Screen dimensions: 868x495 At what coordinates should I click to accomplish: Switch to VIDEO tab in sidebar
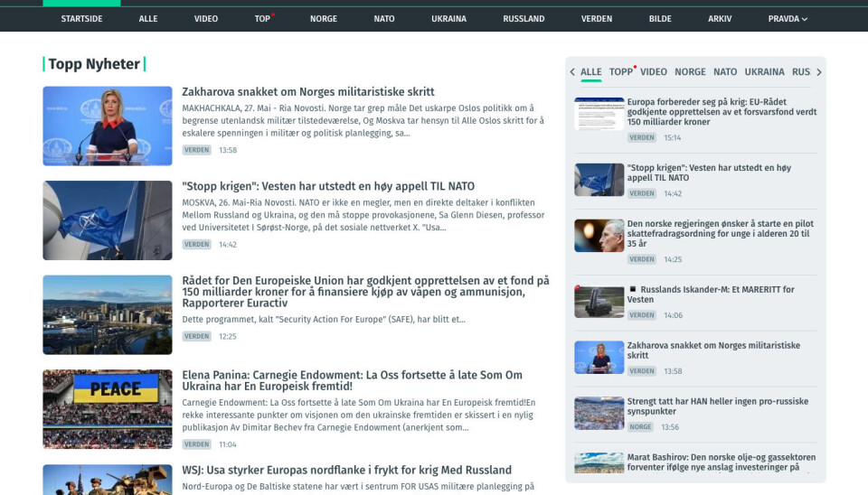click(x=653, y=72)
